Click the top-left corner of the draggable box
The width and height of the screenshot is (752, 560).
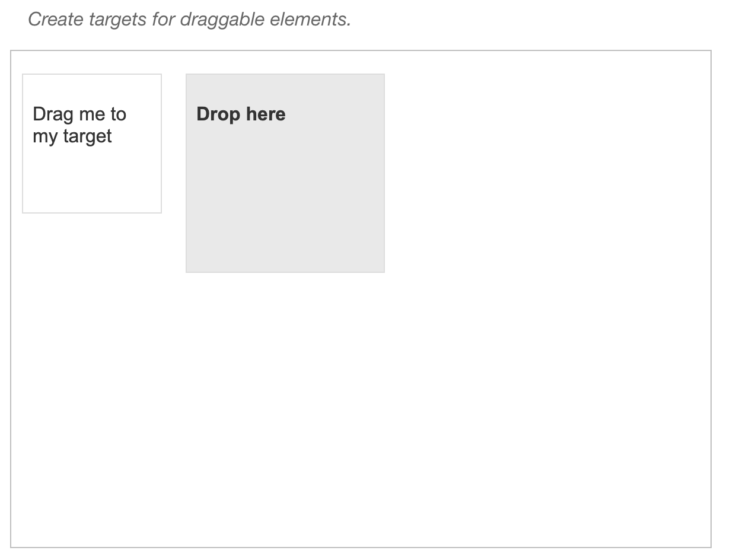(24, 75)
